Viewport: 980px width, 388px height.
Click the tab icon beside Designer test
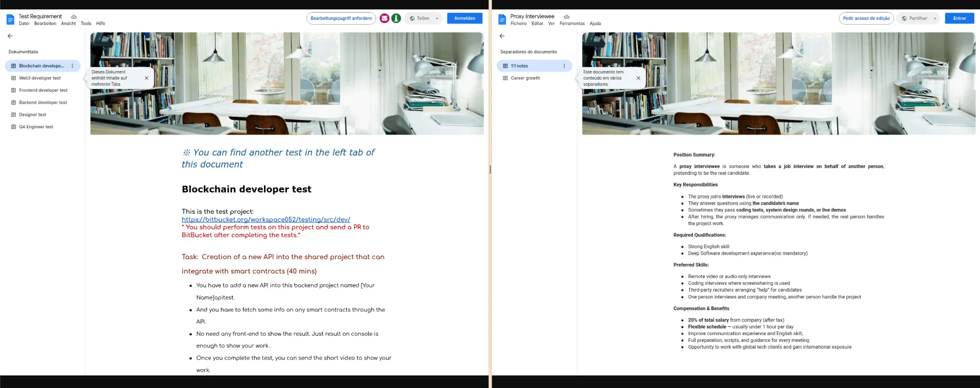tap(14, 115)
